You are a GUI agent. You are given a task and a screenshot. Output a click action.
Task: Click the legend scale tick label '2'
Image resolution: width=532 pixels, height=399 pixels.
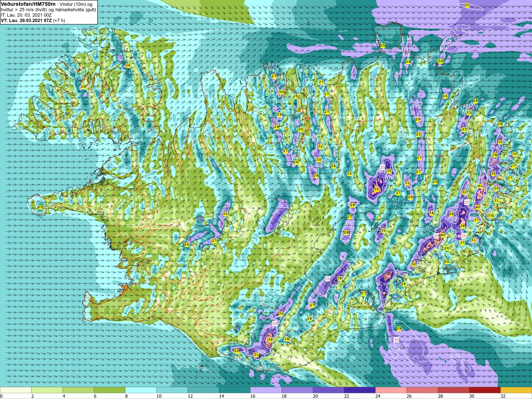32,396
